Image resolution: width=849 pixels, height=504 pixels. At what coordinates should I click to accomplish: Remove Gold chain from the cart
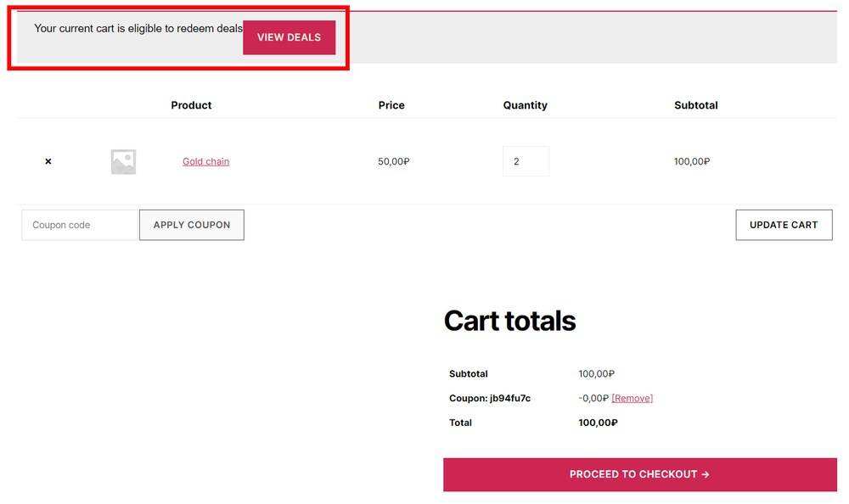(x=48, y=161)
